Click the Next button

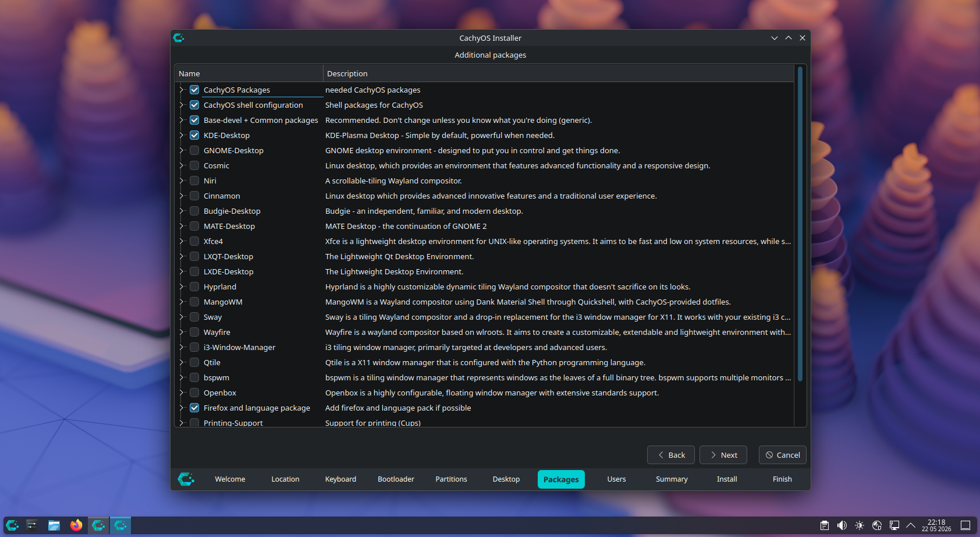pyautogui.click(x=723, y=455)
